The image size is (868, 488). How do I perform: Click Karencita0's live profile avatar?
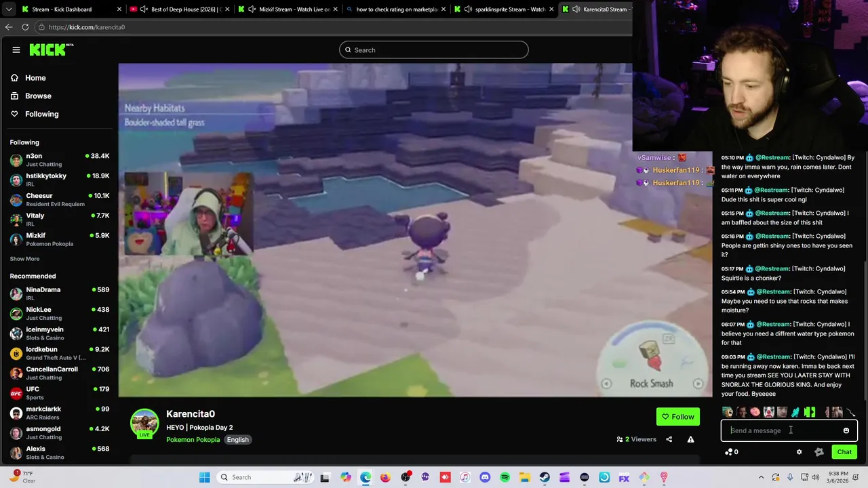[144, 423]
